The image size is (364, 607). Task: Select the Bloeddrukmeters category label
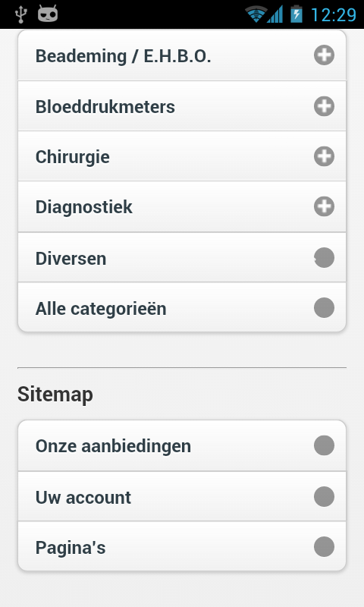point(105,107)
